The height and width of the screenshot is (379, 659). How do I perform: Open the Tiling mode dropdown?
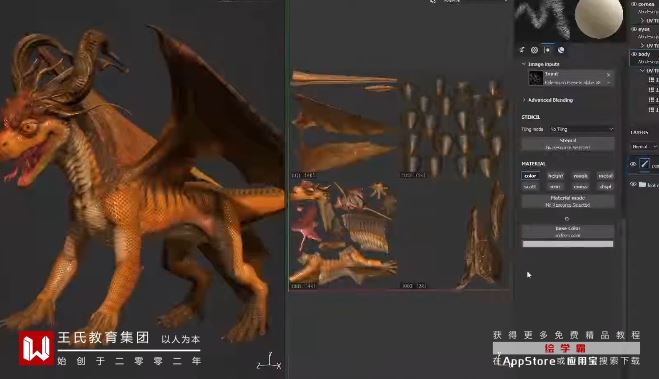(x=582, y=129)
